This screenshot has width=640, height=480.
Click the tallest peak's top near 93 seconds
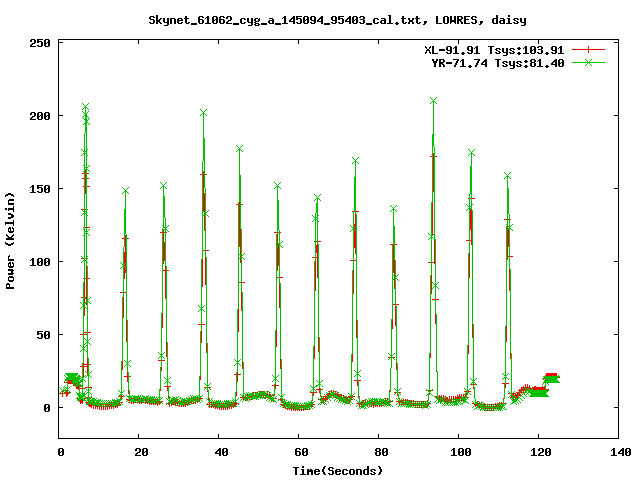tap(433, 101)
